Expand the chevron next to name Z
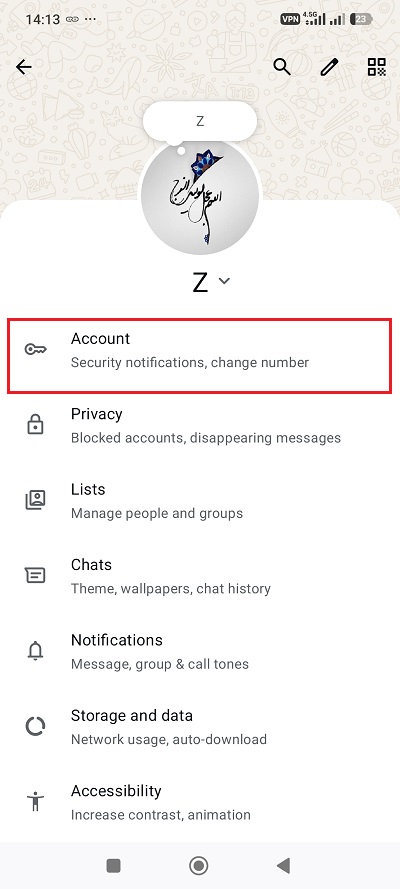This screenshot has height=889, width=400. pyautogui.click(x=224, y=281)
